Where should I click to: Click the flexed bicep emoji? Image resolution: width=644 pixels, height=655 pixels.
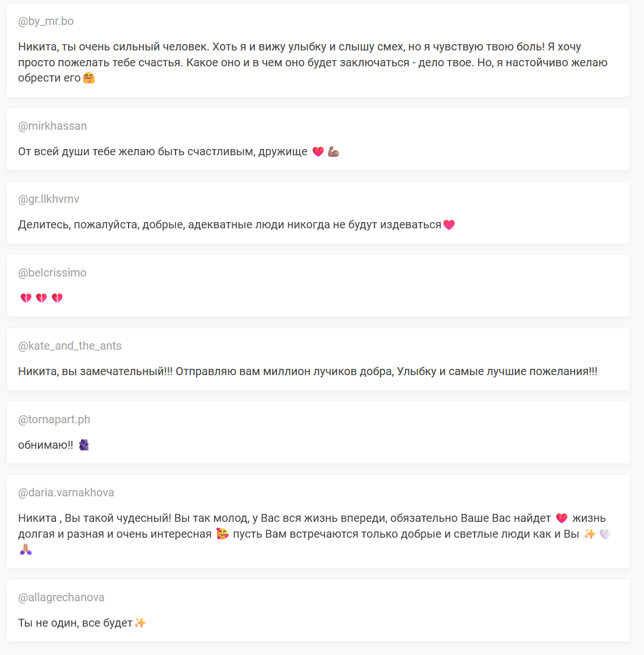tap(334, 152)
